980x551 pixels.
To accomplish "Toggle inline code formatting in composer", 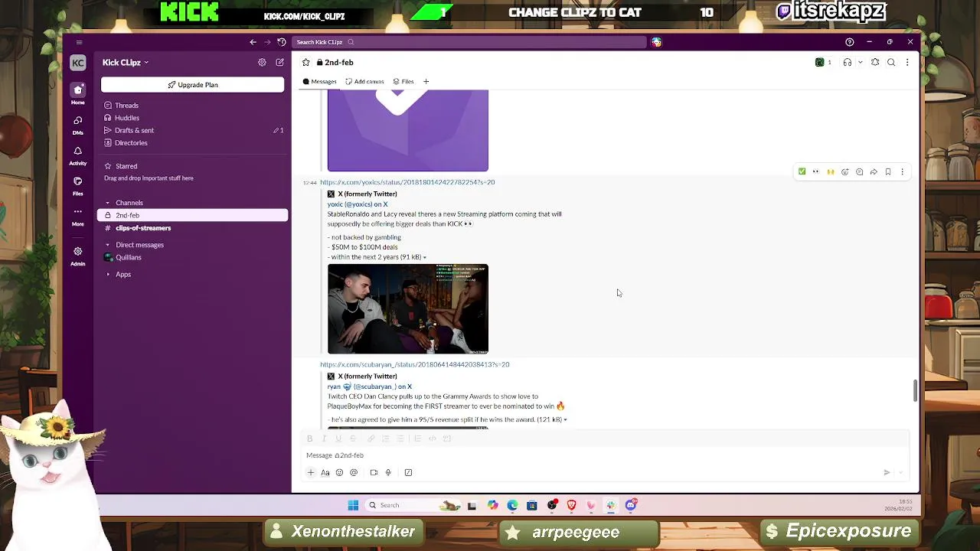I will coord(432,439).
